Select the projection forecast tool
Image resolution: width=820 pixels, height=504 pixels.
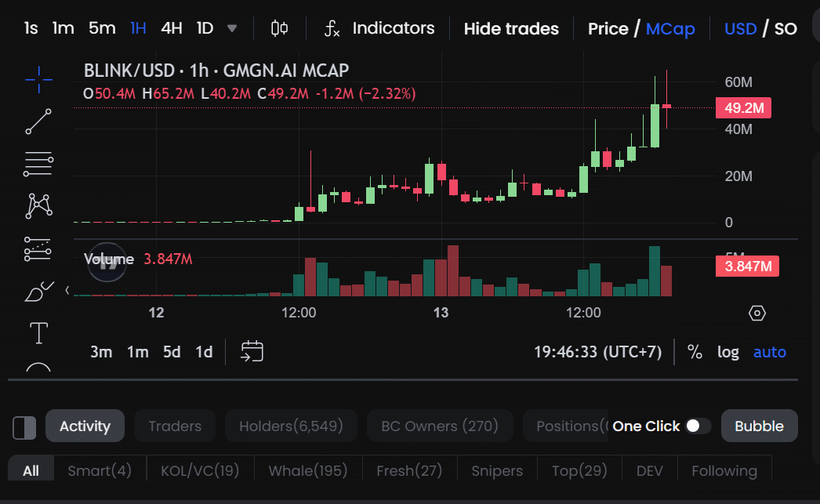[x=38, y=248]
